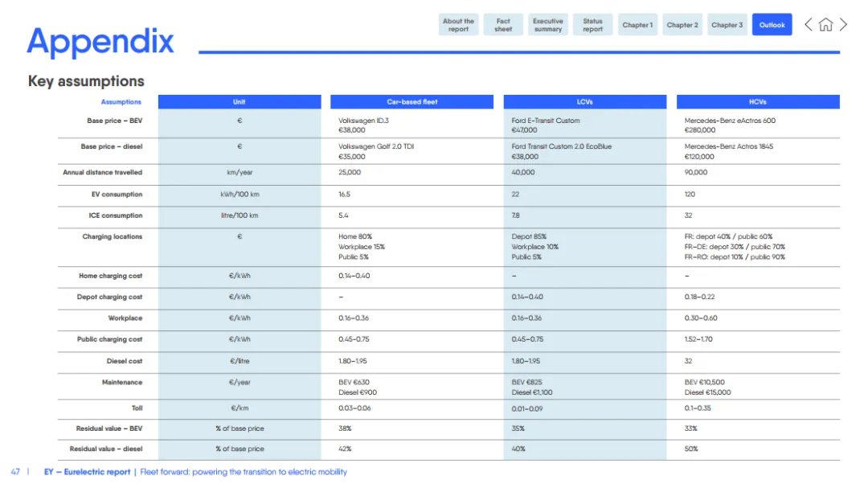Click the '50%' residual value cell

tap(691, 449)
